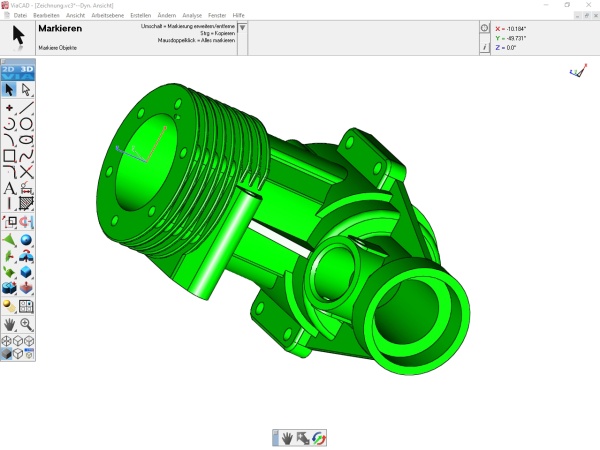Activate the Pan hand tool in toolbox
Image resolution: width=600 pixels, height=450 pixels.
[x=9, y=324]
